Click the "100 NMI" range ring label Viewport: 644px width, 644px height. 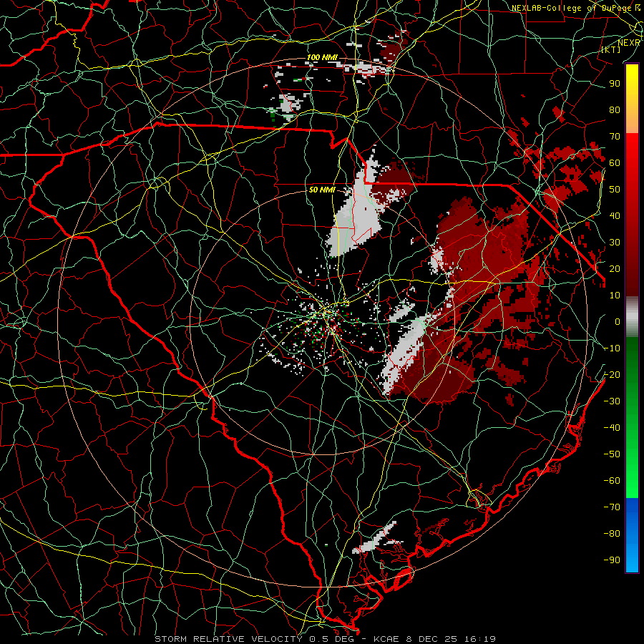click(x=322, y=57)
